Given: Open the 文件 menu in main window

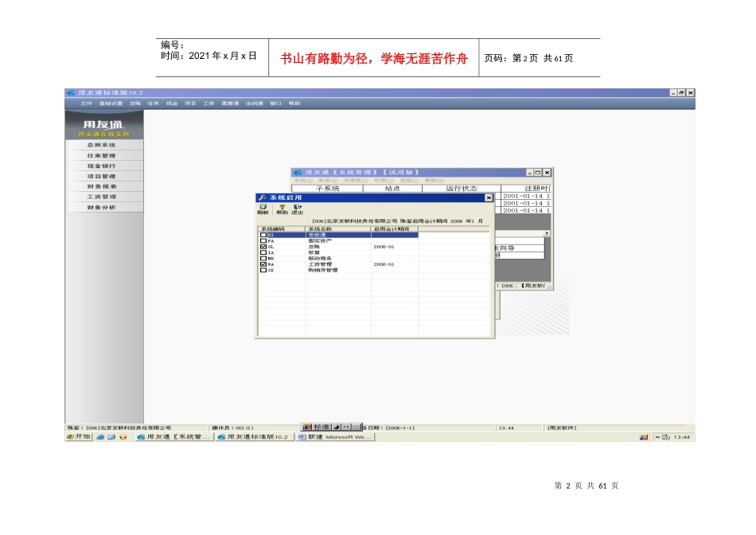Looking at the screenshot, I should pos(86,103).
